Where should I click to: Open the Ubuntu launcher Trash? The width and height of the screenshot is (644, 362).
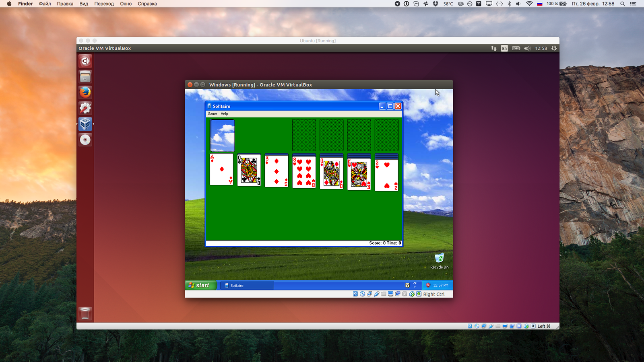click(85, 313)
